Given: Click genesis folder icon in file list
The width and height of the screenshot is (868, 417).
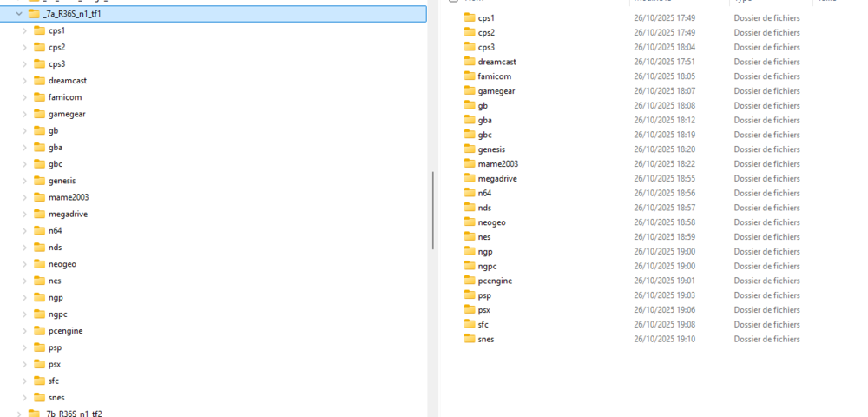Looking at the screenshot, I should click(470, 149).
